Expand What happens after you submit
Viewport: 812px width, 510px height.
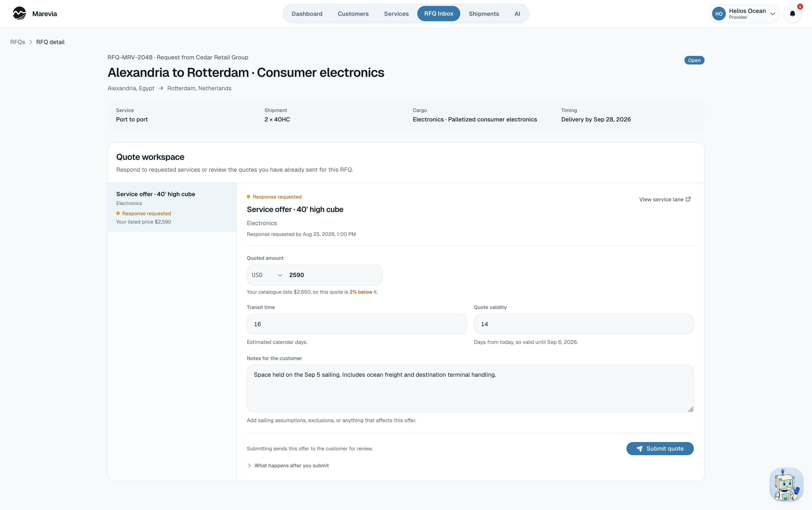[288, 465]
